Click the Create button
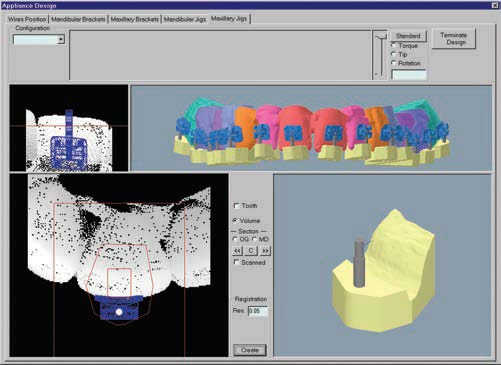 (x=250, y=350)
